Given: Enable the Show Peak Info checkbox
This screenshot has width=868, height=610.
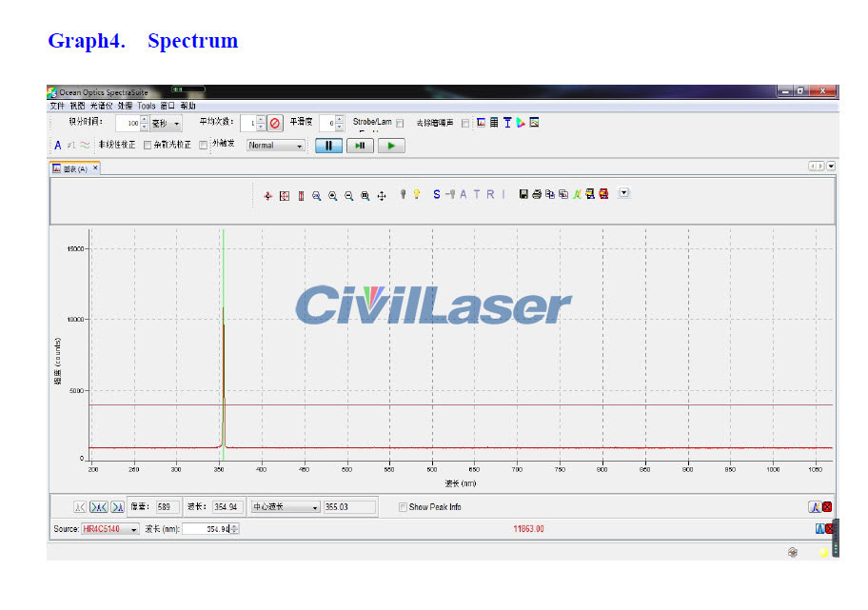Looking at the screenshot, I should (x=403, y=507).
